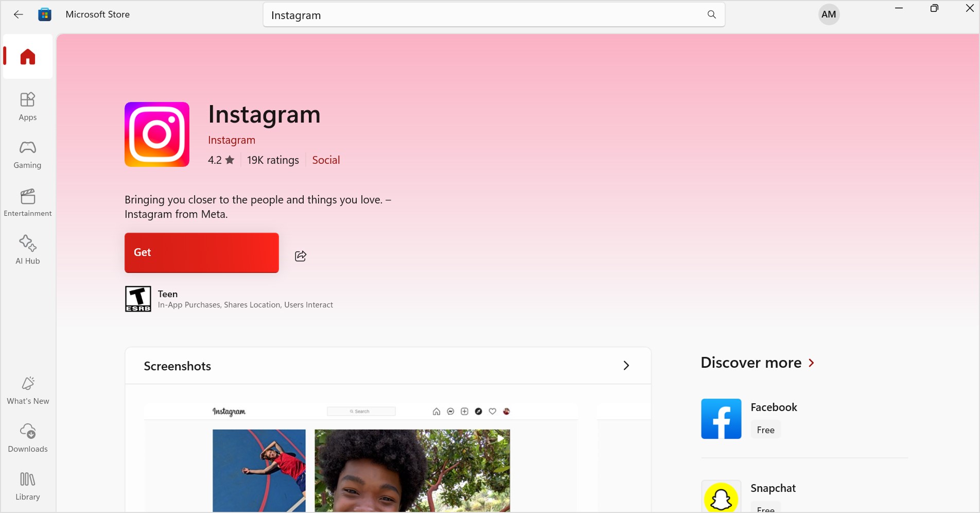
Task: Minimize the Microsoft Store window
Action: point(899,8)
